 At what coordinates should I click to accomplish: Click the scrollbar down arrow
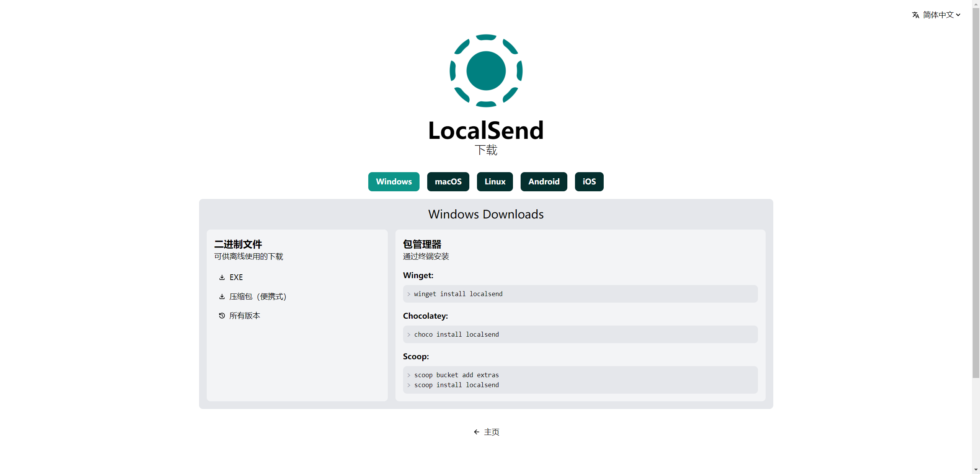975,470
